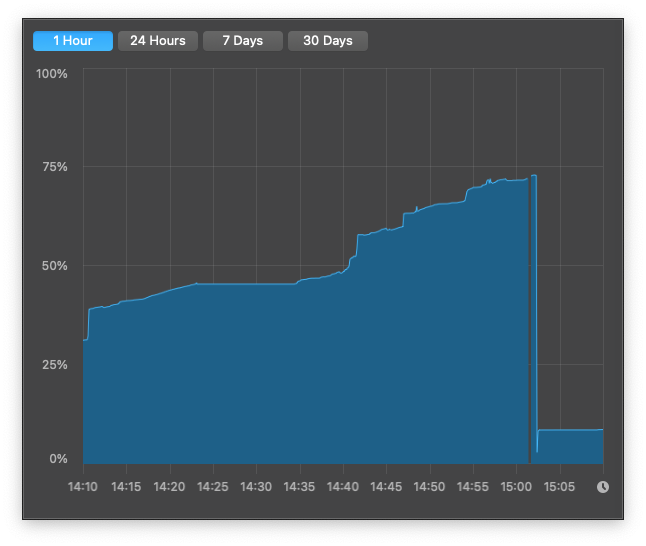Click the 0% axis label
The width and height of the screenshot is (646, 546).
tap(58, 459)
